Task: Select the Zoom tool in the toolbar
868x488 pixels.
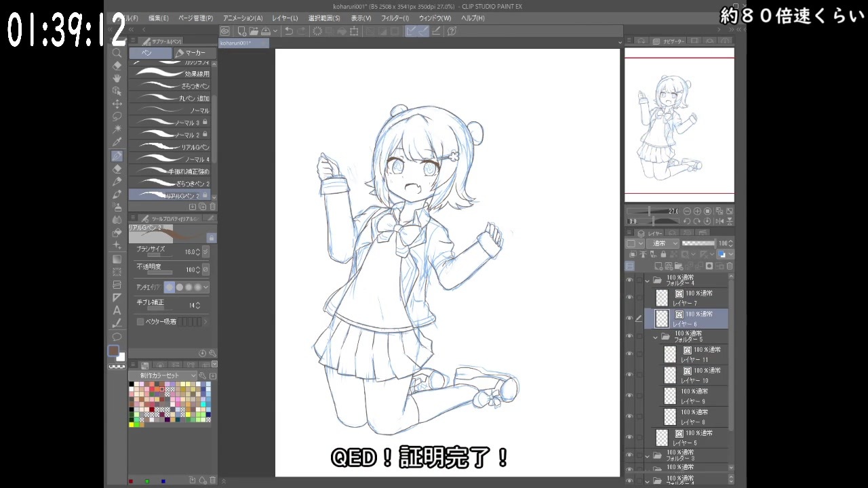Action: 117,52
